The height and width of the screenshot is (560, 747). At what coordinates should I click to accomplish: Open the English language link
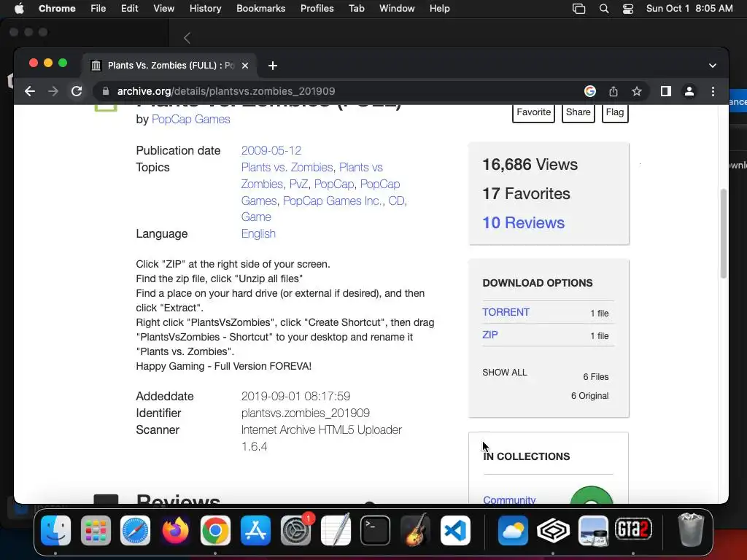click(x=258, y=234)
